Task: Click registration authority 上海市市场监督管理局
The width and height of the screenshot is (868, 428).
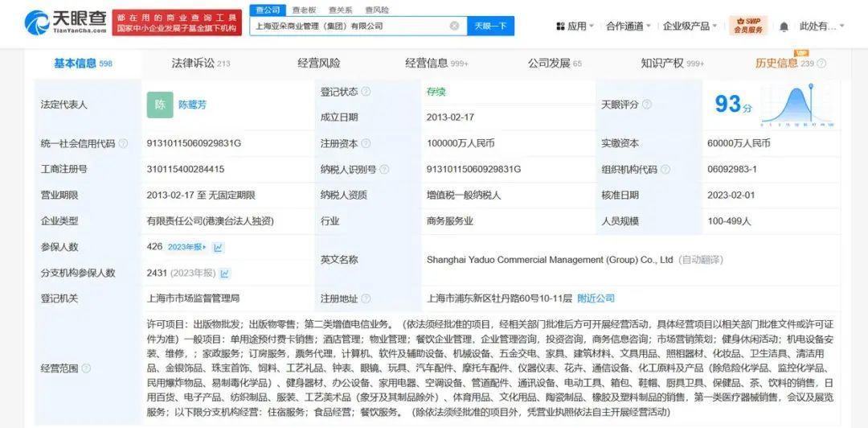Action: [193, 298]
